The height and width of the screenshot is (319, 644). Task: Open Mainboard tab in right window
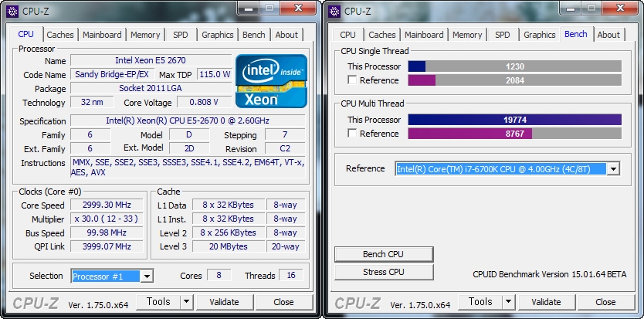click(424, 35)
